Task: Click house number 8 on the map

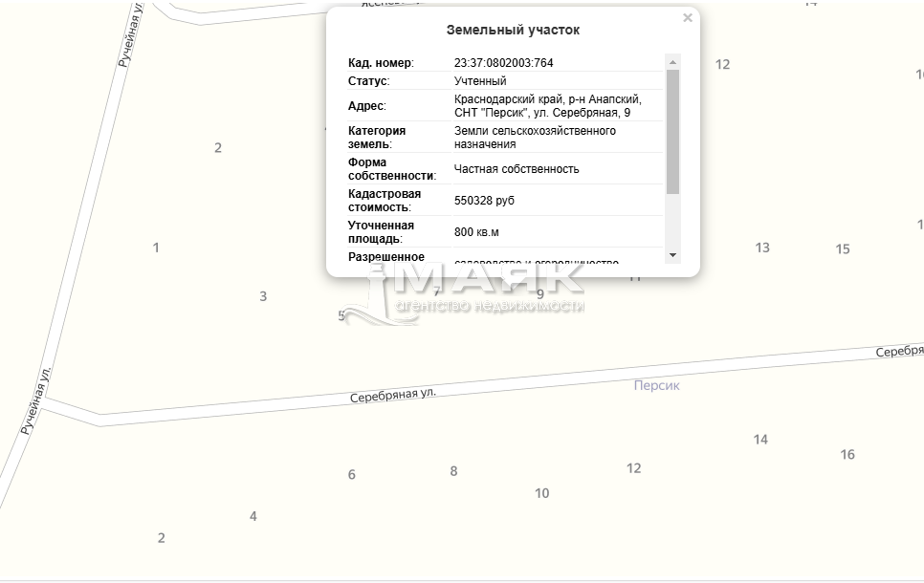Action: [x=453, y=471]
